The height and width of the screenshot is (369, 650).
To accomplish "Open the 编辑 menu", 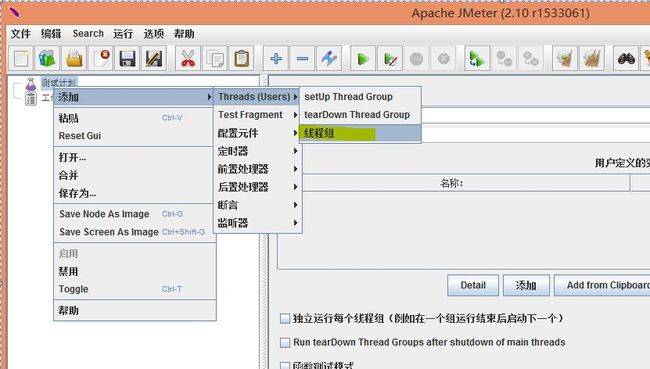I will point(51,34).
